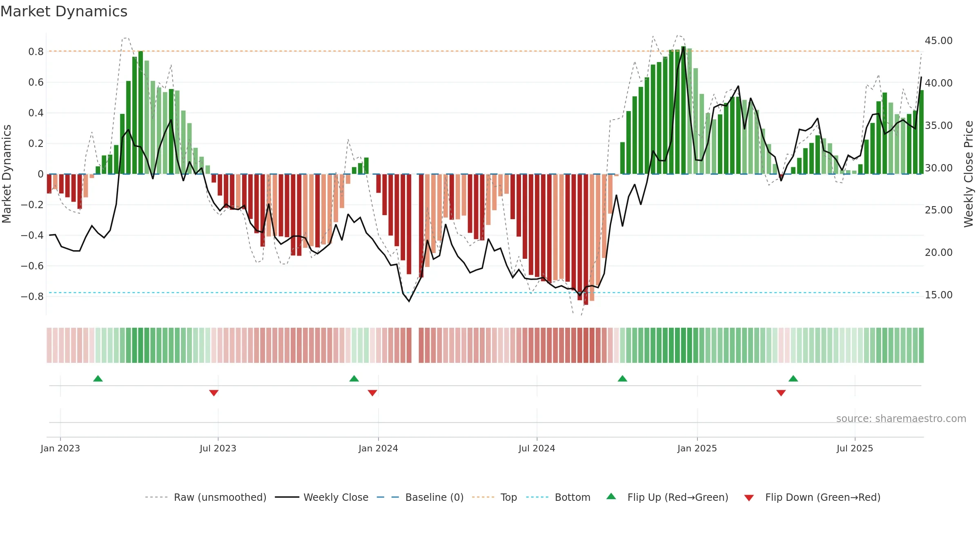Toggle the Flip Up (Red→Green) legend entry
This screenshot has width=980, height=551.
pos(667,497)
